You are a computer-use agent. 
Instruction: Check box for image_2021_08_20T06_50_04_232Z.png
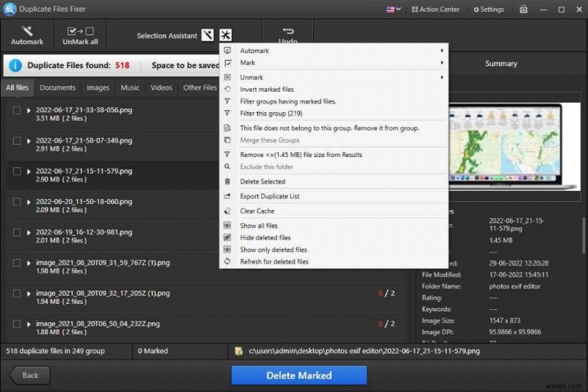(x=17, y=324)
